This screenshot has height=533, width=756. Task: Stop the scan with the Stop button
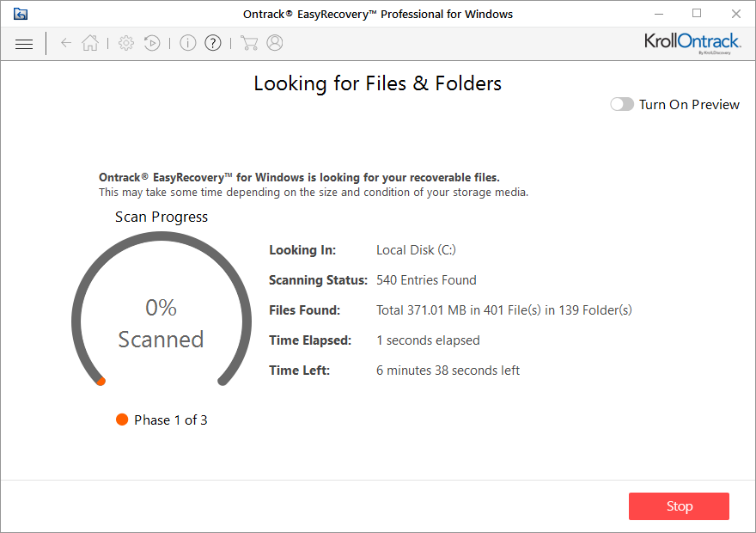(679, 506)
